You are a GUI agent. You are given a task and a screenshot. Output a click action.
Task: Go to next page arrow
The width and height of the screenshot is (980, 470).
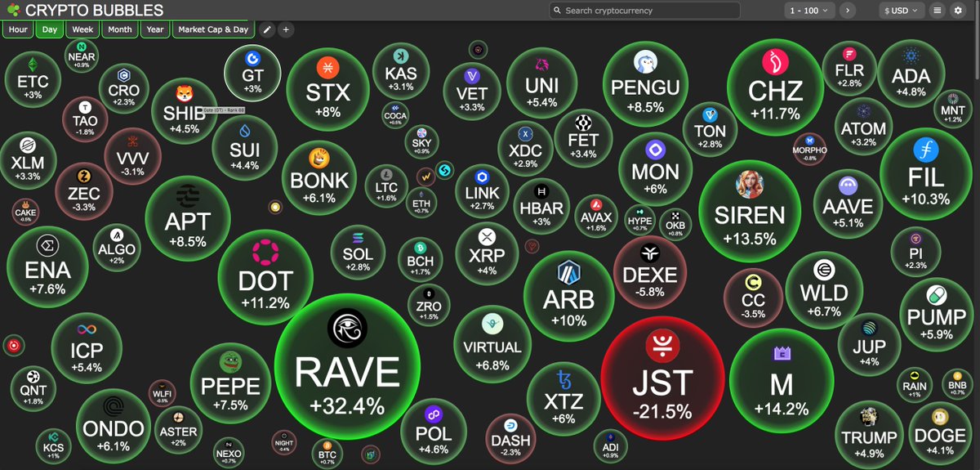click(848, 11)
